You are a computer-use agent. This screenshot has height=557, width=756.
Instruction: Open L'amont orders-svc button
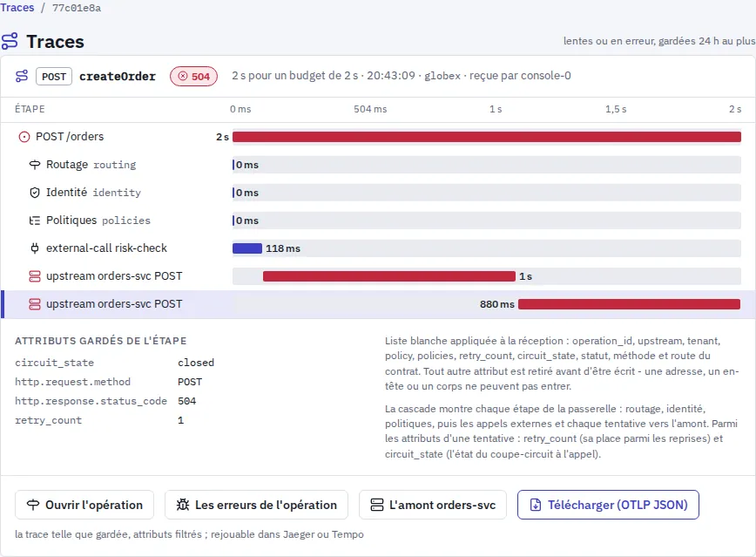[x=433, y=505]
